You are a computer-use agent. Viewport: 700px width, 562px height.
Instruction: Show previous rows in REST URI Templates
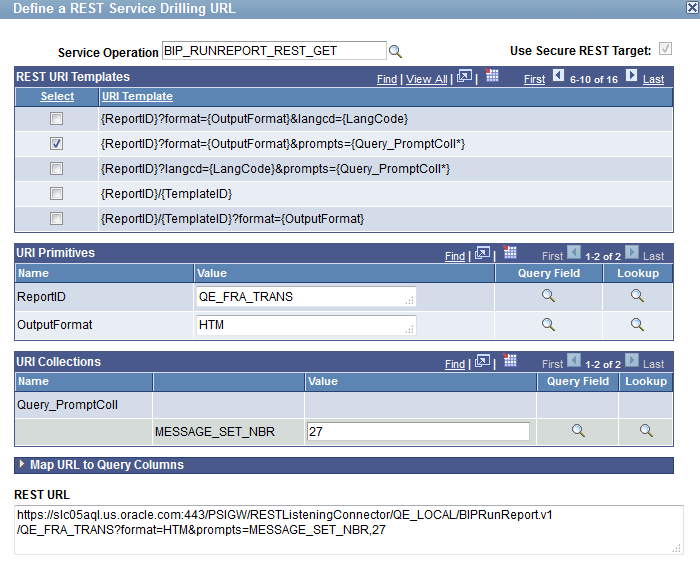tap(558, 75)
